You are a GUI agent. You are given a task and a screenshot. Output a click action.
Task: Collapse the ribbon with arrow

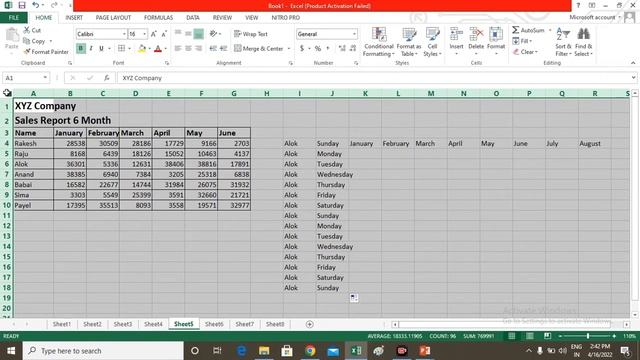(x=633, y=63)
